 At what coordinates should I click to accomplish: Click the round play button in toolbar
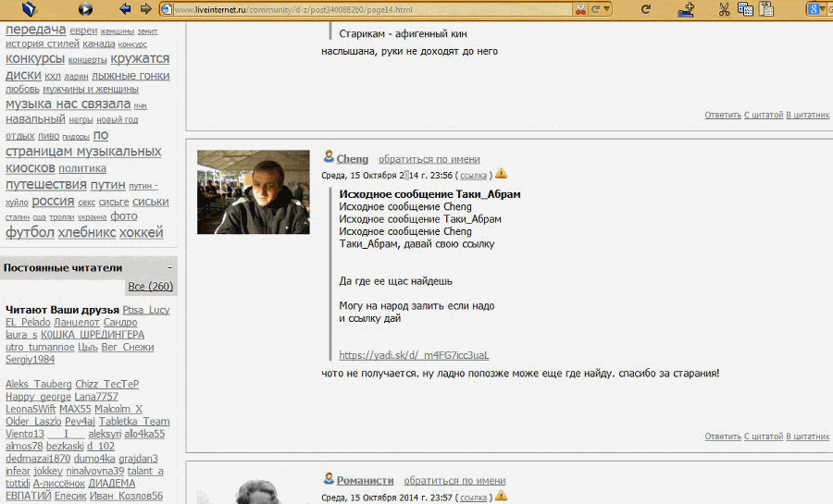(85, 8)
